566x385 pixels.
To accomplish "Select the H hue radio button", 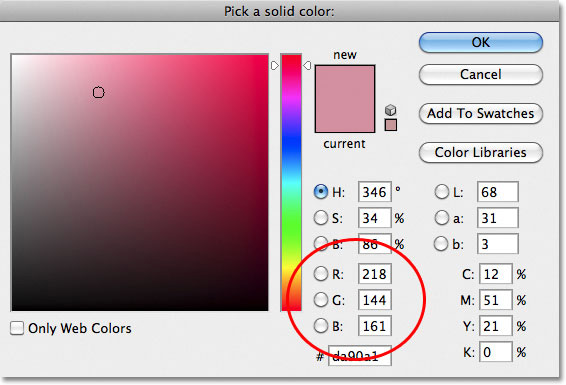I will tap(321, 192).
